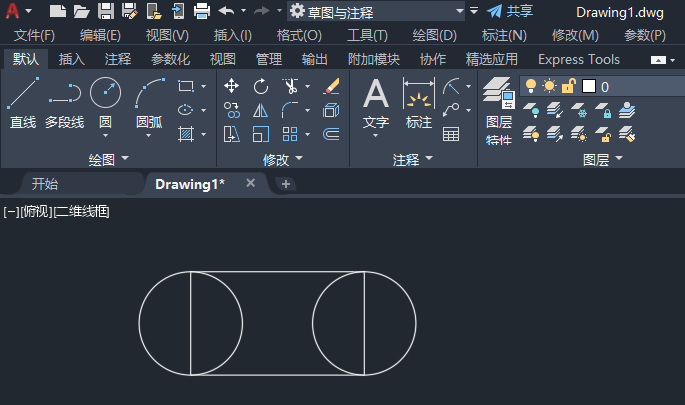The width and height of the screenshot is (685, 405).
Task: Open the 编辑(E) menu
Action: 100,35
